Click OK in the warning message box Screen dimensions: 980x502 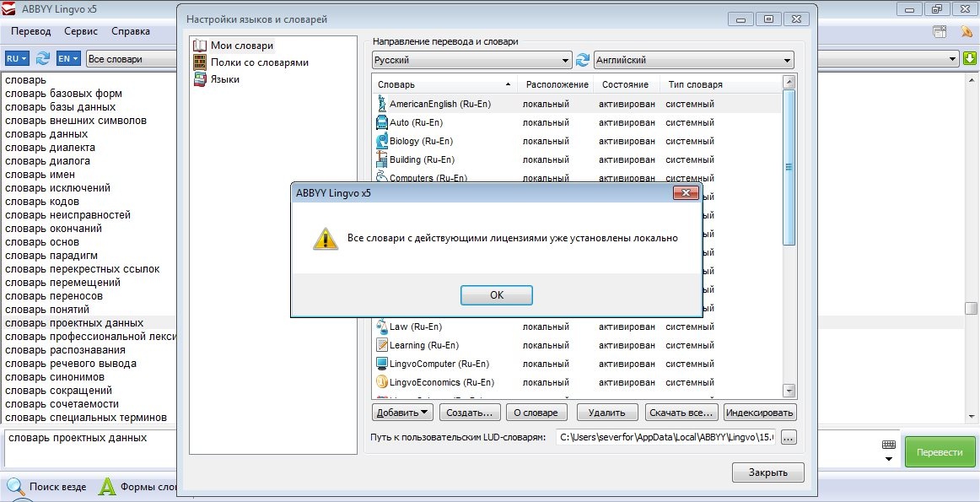(x=496, y=295)
